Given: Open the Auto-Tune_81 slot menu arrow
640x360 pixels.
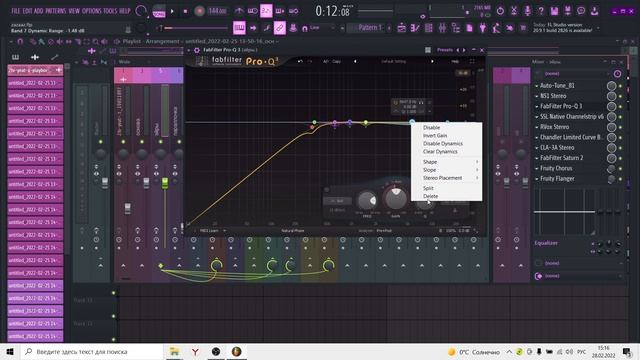Looking at the screenshot, I should click(x=537, y=86).
